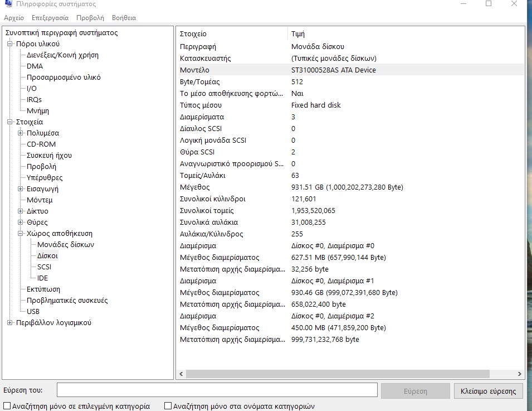Viewport: 532px width, 411px height.
Task: Select the IDE tree item
Action: 42,278
